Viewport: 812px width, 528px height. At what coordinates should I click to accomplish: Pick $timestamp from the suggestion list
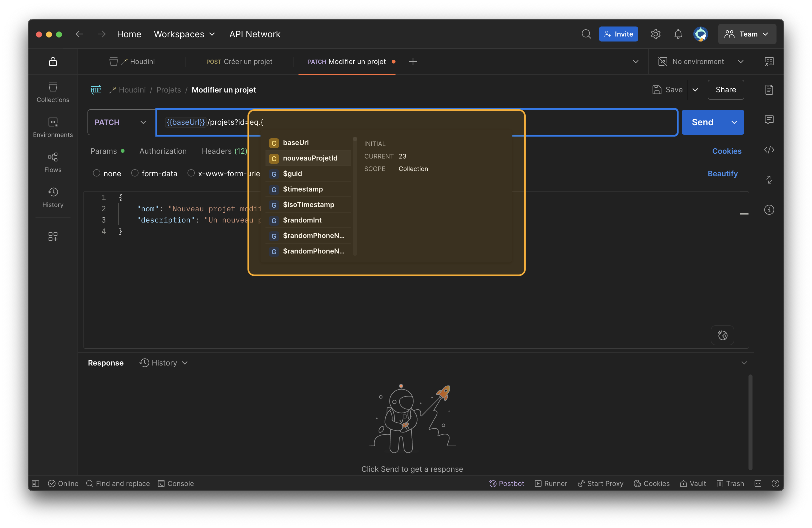click(x=308, y=189)
